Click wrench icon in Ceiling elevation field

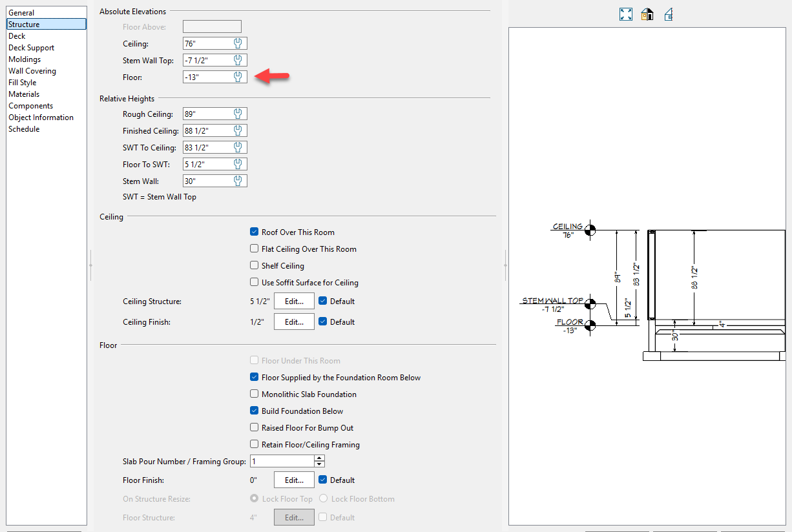tap(238, 43)
